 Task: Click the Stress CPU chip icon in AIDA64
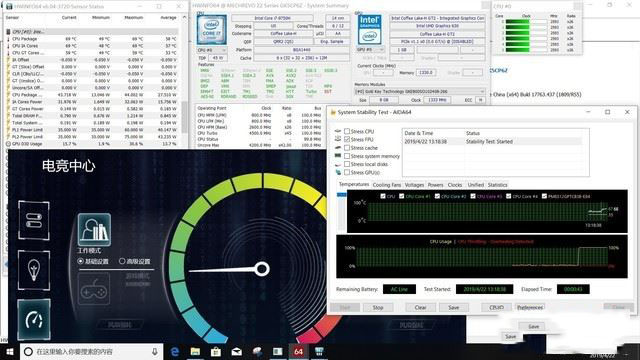pos(338,131)
